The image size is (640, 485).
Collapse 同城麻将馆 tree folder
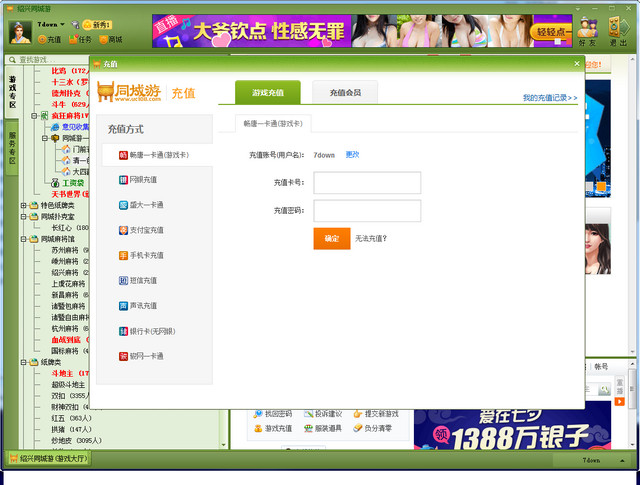(x=24, y=239)
